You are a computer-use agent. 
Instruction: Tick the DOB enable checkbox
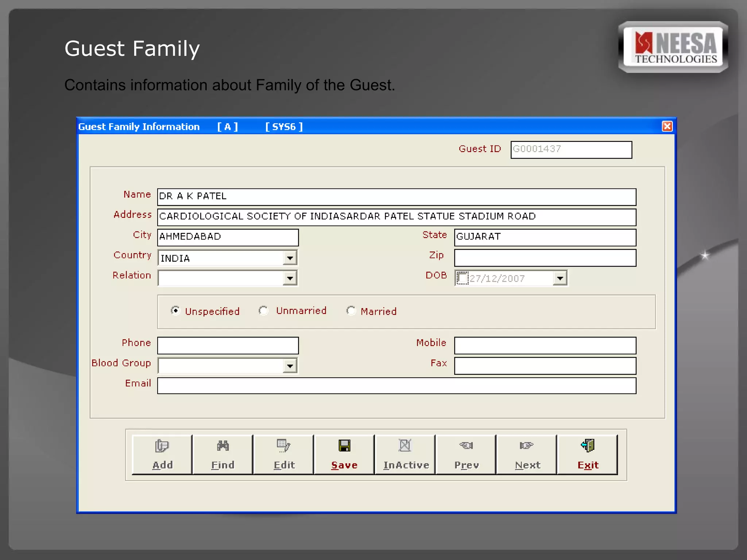coord(462,278)
